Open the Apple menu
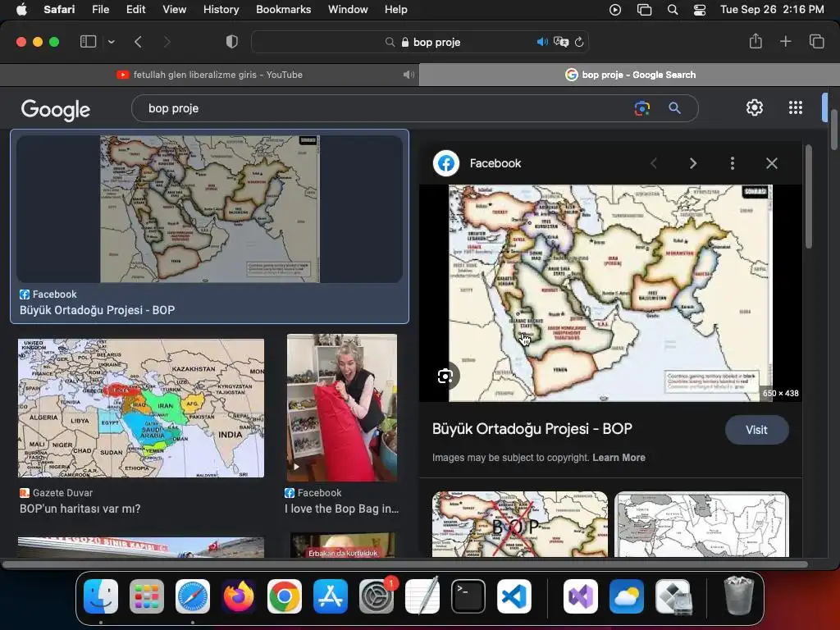This screenshot has width=840, height=630. (x=21, y=10)
